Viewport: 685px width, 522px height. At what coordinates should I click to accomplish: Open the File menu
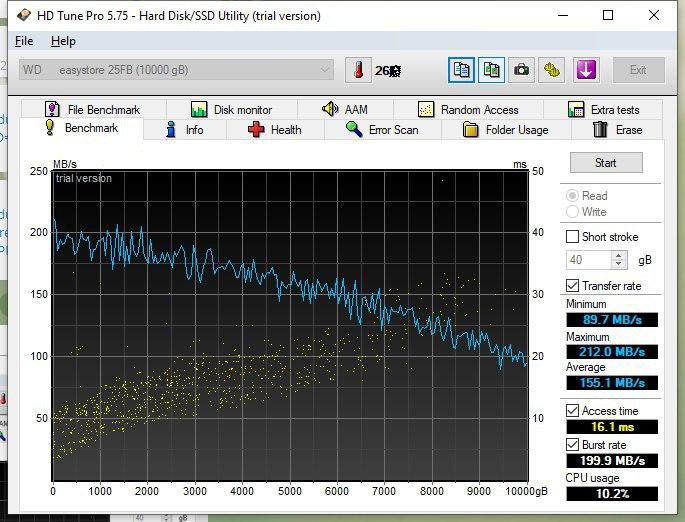(x=24, y=41)
